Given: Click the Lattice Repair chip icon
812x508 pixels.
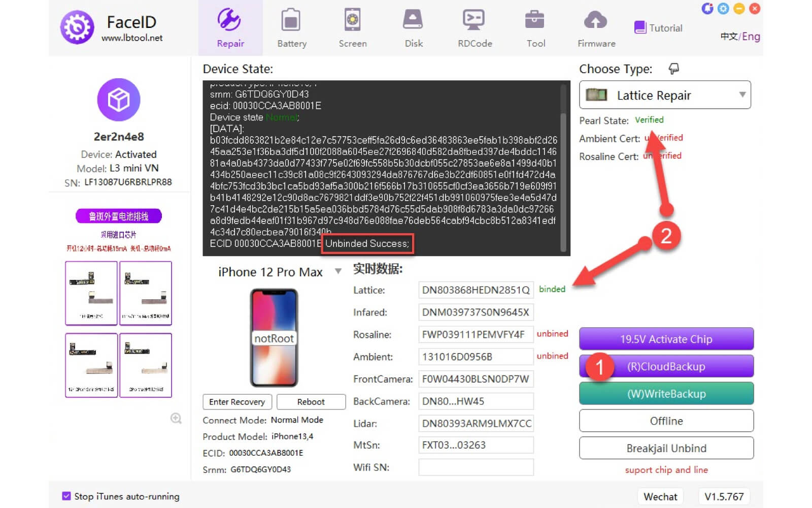Looking at the screenshot, I should click(x=596, y=94).
